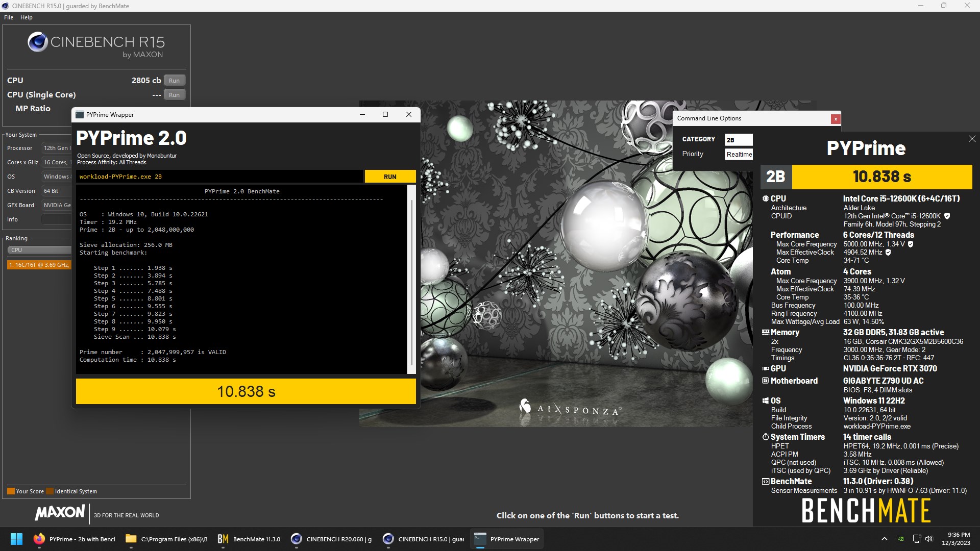Click the shield beside Max Core Frequency
The width and height of the screenshot is (980, 551).
(x=911, y=244)
